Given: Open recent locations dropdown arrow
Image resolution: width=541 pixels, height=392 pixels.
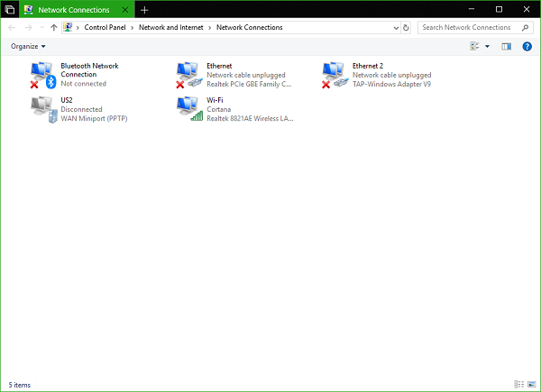Looking at the screenshot, I should click(x=41, y=28).
